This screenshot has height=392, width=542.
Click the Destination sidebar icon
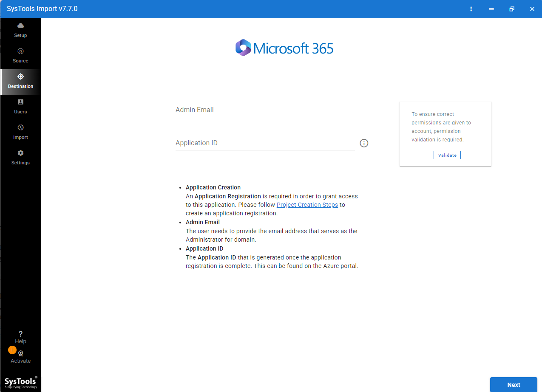coord(20,81)
